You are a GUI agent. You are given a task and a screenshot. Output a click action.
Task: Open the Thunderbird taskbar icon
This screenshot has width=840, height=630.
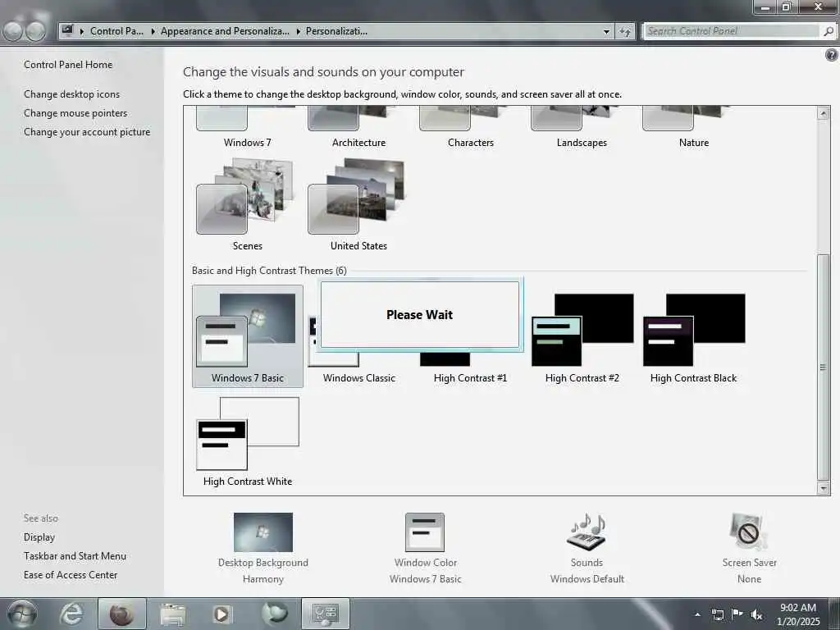274,614
